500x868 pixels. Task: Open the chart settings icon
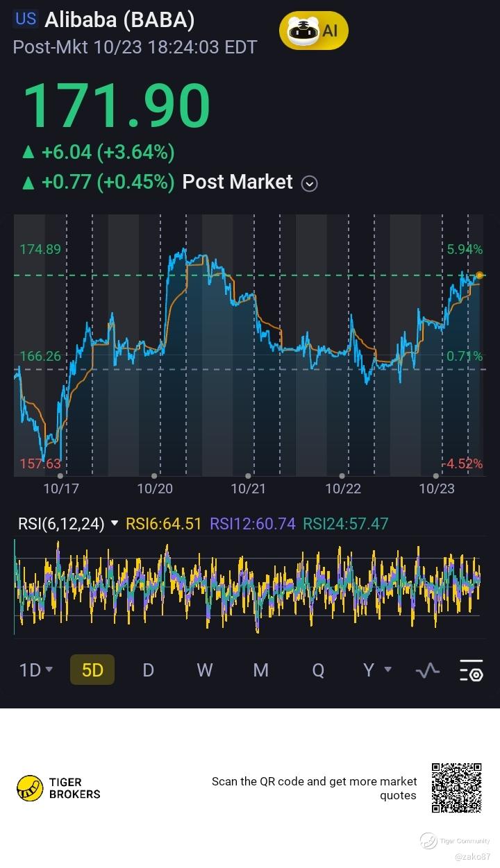[x=472, y=670]
